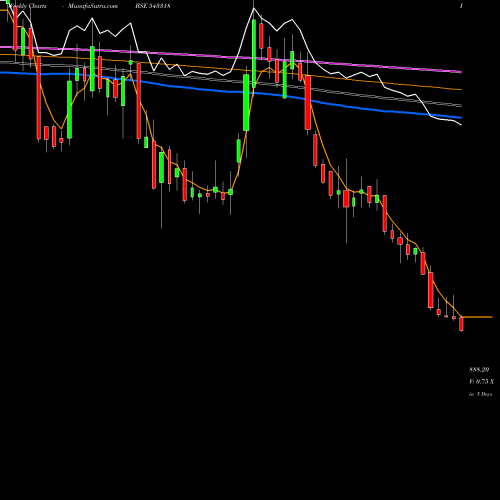This screenshot has width=500, height=500.
Task: Click the "888.29" price value
Action: point(479,370)
